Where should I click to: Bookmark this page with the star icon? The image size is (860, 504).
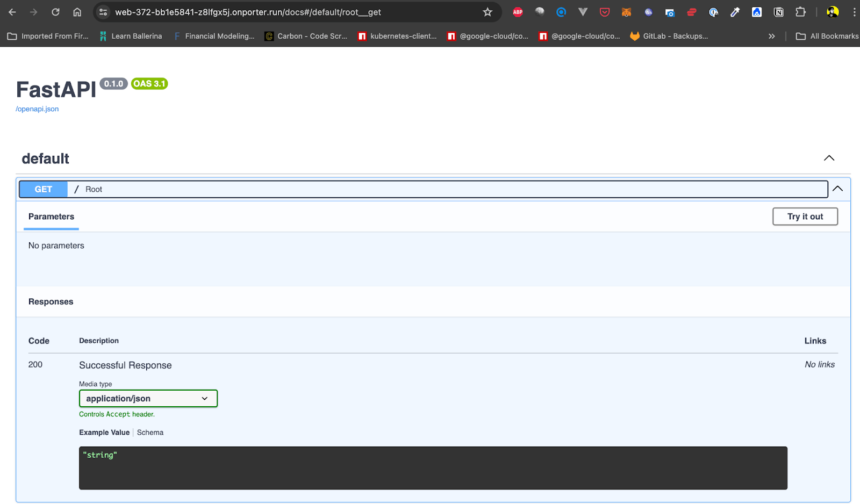(488, 12)
